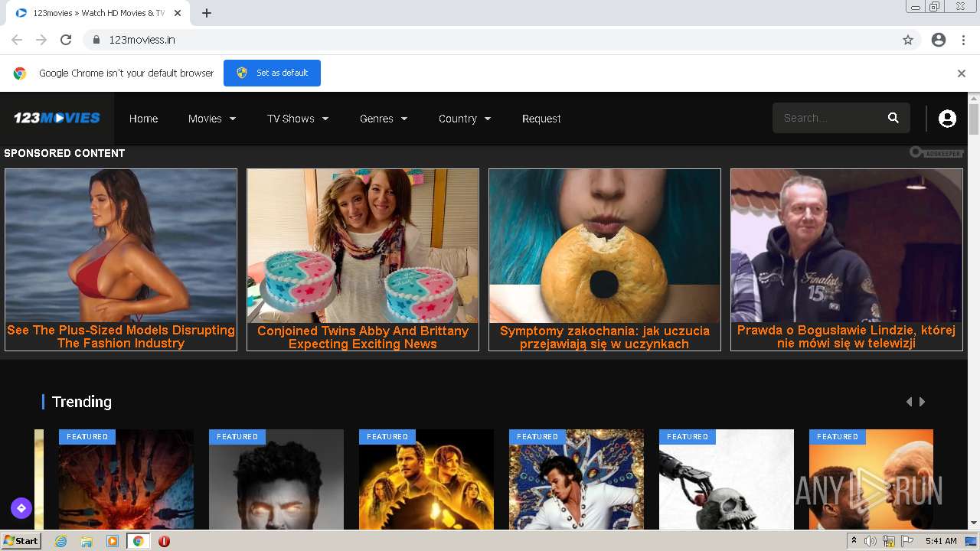Show hidden tray icons
The width and height of the screenshot is (980, 551).
854,541
